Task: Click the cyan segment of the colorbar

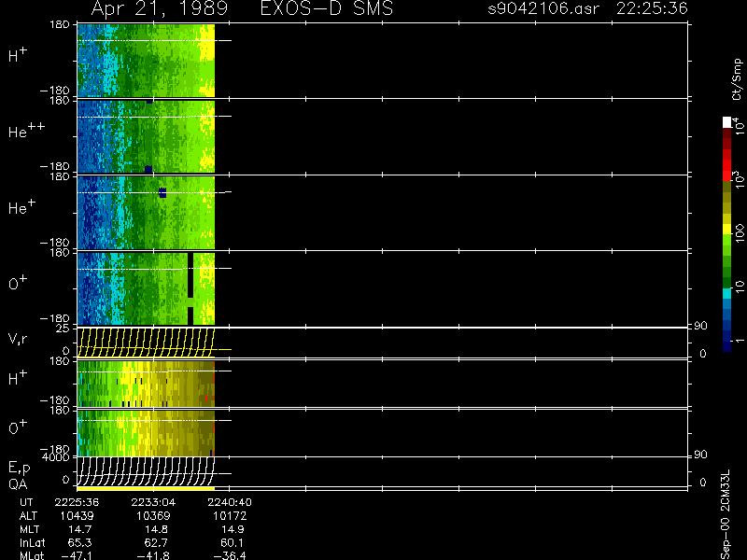Action: coord(727,293)
